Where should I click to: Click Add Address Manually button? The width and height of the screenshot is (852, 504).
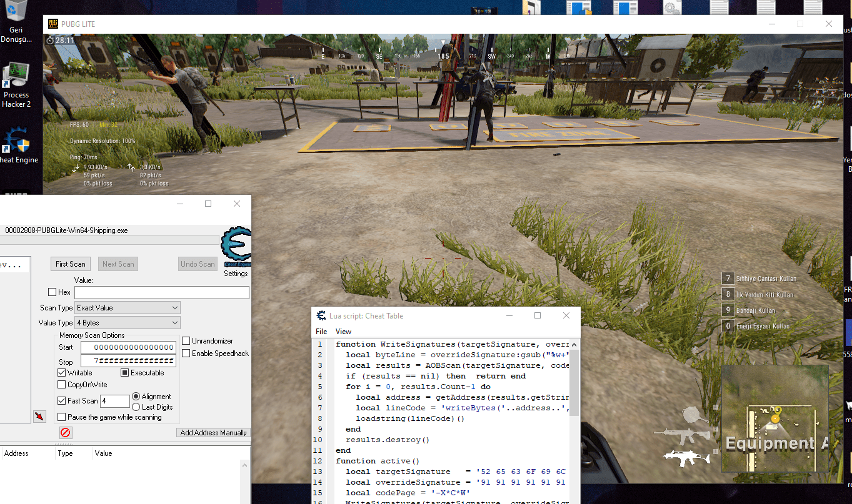click(x=213, y=433)
